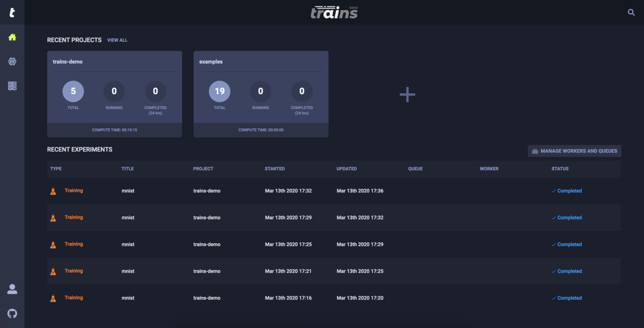644x328 pixels.
Task: Click View All recent projects link
Action: coord(117,40)
